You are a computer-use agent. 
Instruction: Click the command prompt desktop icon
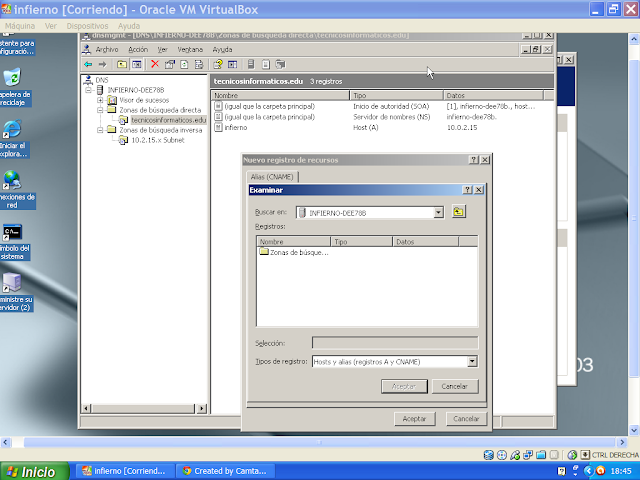pyautogui.click(x=12, y=232)
